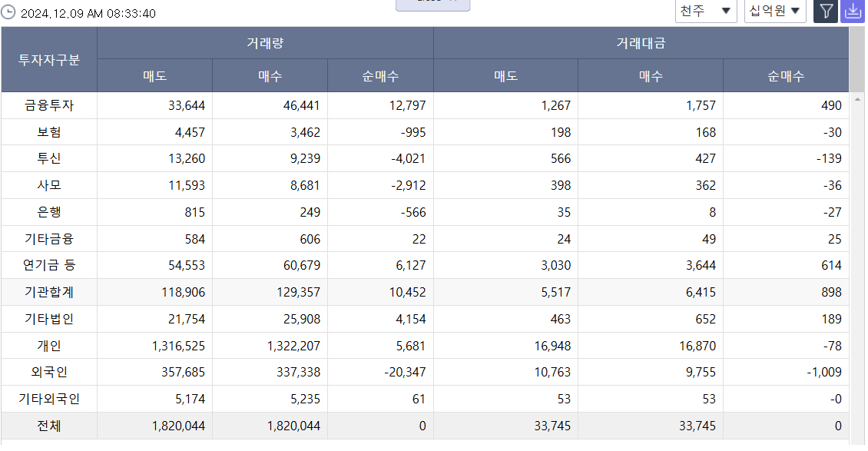Select the 외국인 row
The width and height of the screenshot is (868, 451).
[49, 372]
